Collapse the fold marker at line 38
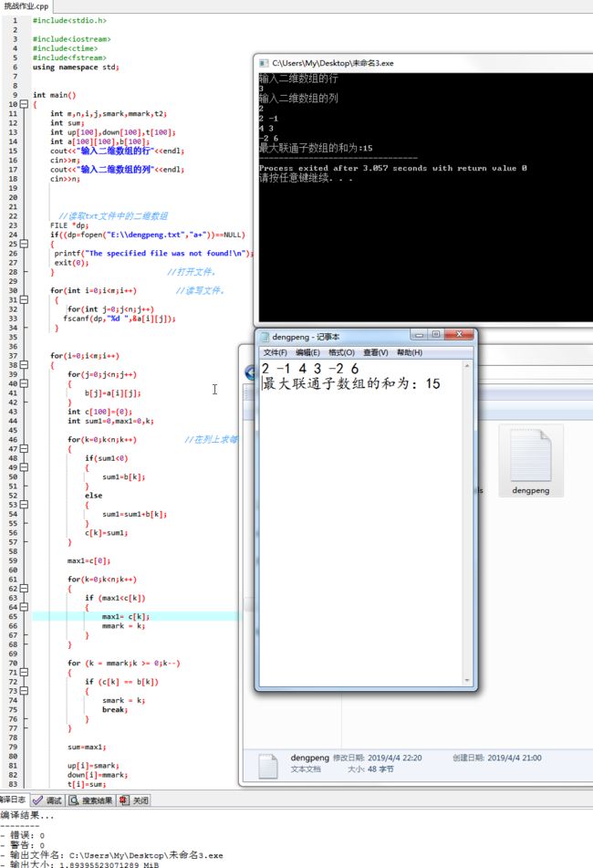This screenshot has width=593, height=868. click(24, 365)
